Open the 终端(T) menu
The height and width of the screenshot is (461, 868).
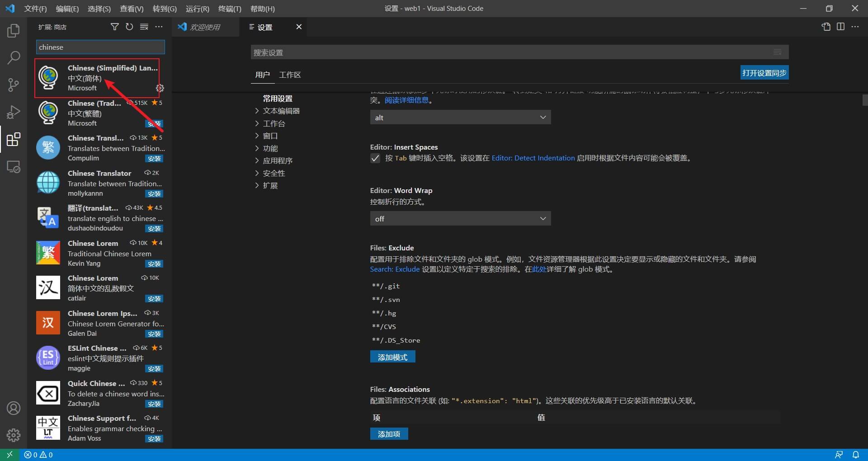click(x=230, y=9)
